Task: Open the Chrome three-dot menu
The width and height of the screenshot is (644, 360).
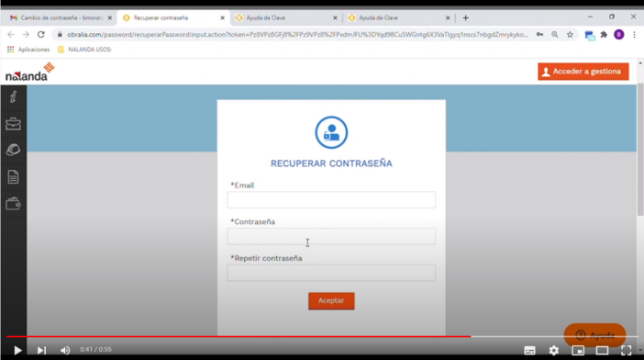Action: [x=634, y=35]
